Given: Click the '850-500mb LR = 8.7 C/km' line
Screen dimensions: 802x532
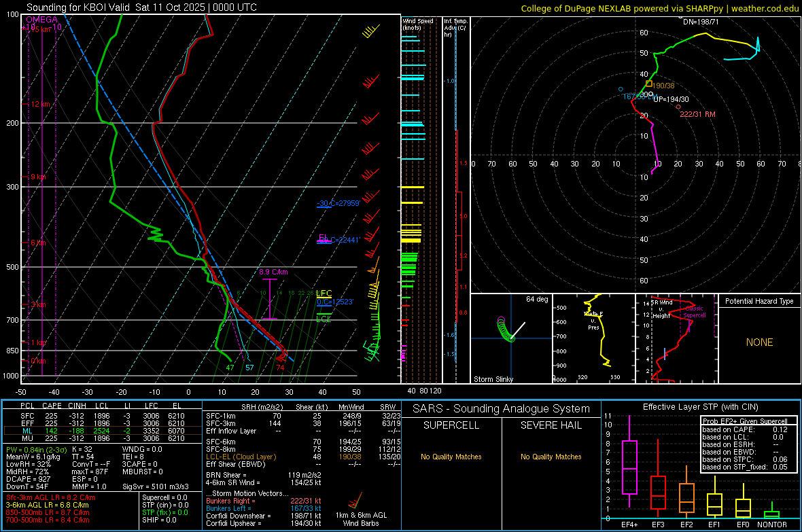Looking at the screenshot, I should [x=48, y=512].
